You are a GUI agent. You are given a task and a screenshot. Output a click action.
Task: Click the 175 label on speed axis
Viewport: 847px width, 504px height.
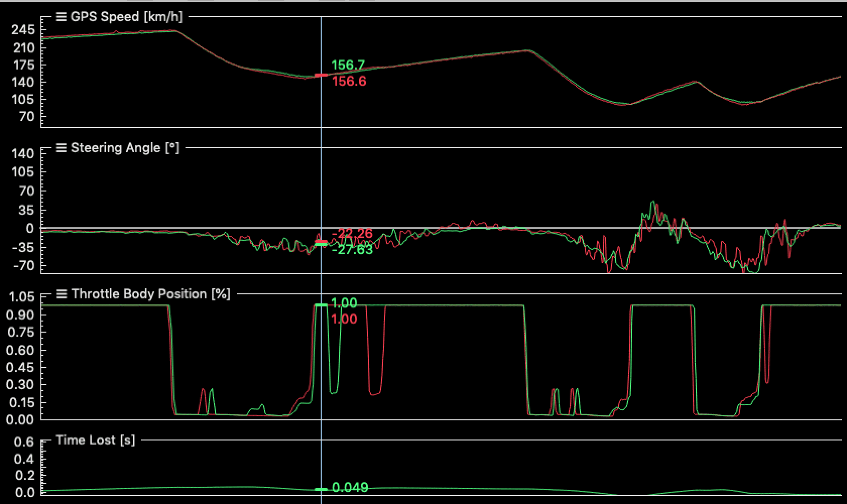point(23,66)
